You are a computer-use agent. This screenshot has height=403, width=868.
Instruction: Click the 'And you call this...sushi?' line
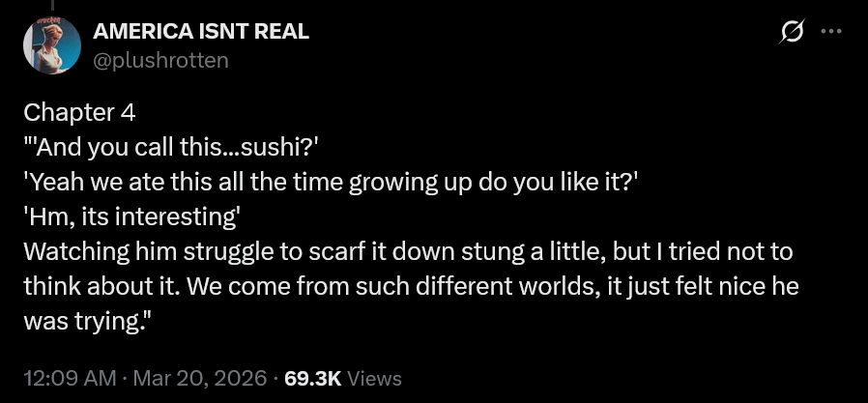click(171, 148)
